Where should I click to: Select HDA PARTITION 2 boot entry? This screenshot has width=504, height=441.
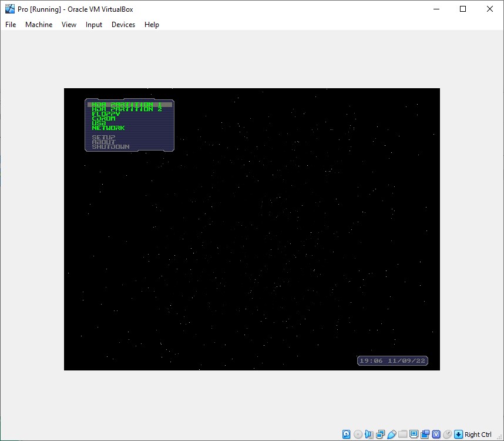(127, 109)
